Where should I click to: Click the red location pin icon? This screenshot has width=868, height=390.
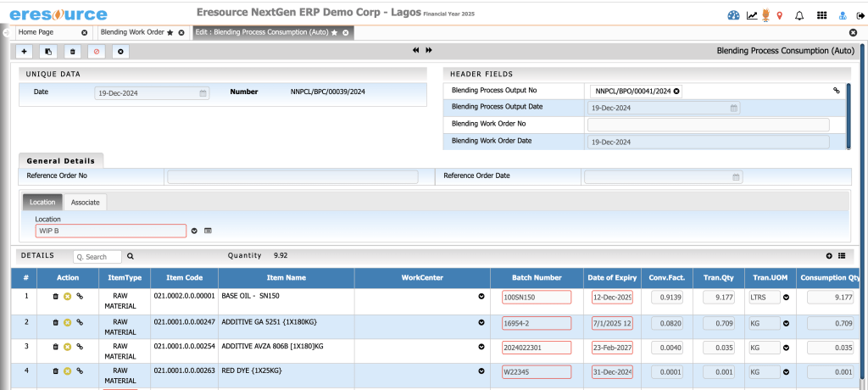(x=780, y=15)
